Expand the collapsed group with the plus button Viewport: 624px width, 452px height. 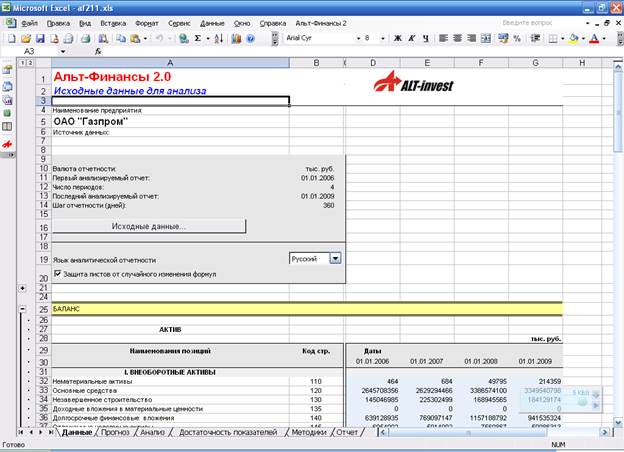23,287
